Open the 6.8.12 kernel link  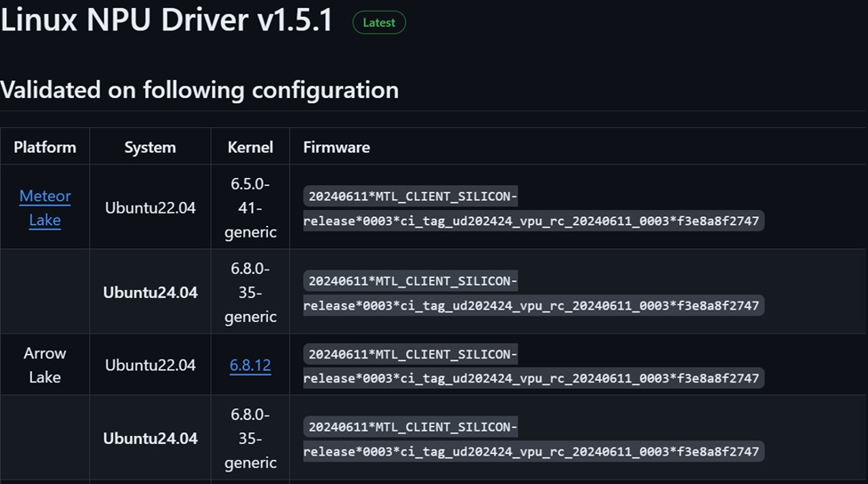pyautogui.click(x=250, y=365)
